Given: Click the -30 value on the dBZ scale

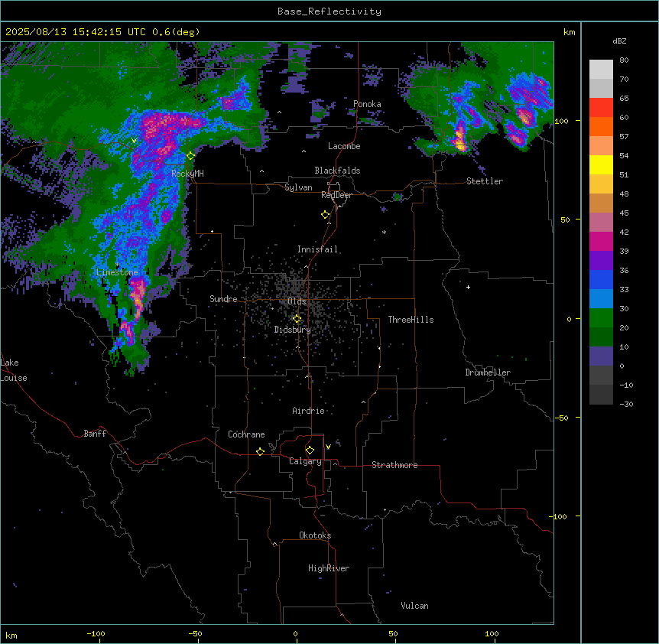Looking at the screenshot, I should pyautogui.click(x=626, y=404).
